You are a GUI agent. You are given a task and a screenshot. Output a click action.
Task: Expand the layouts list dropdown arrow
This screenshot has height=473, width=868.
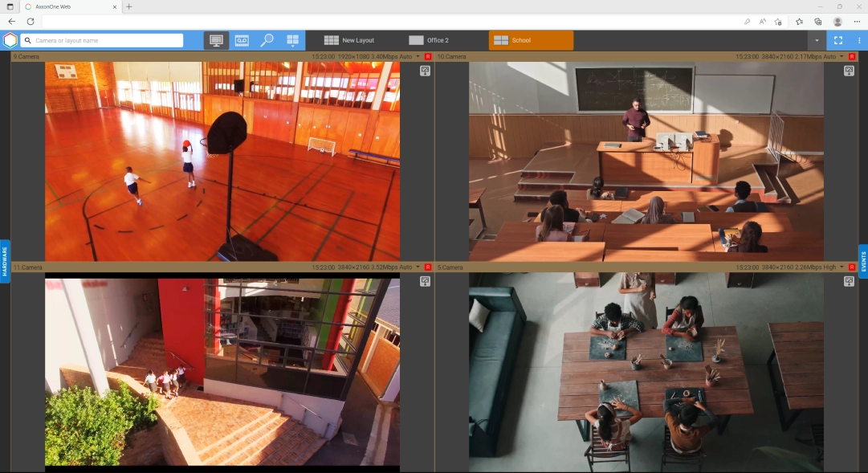tap(817, 40)
